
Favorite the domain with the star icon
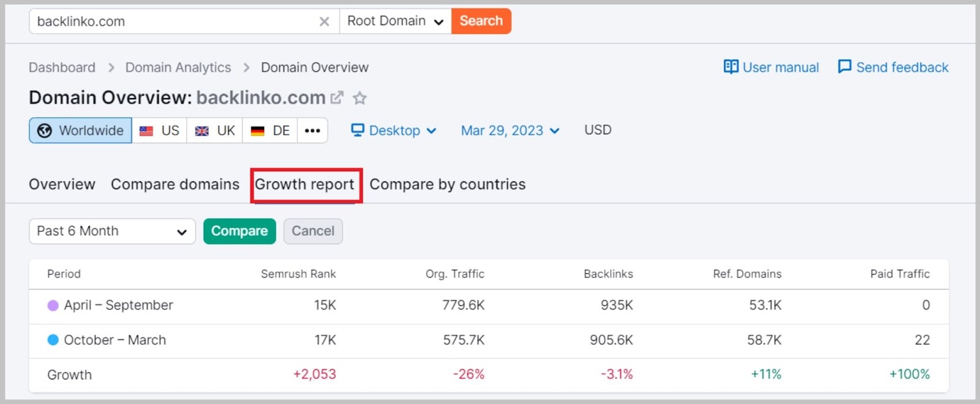pos(360,98)
